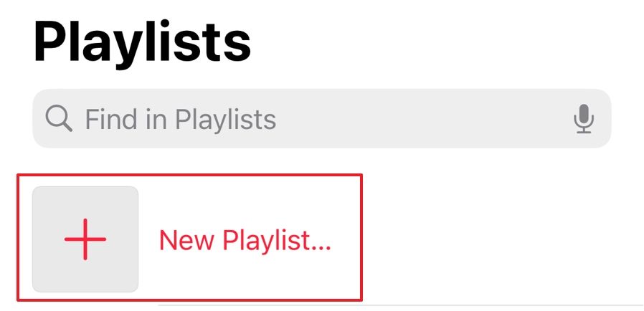This screenshot has height=311, width=644.
Task: Click the plus symbol in gray square
Action: coord(85,239)
